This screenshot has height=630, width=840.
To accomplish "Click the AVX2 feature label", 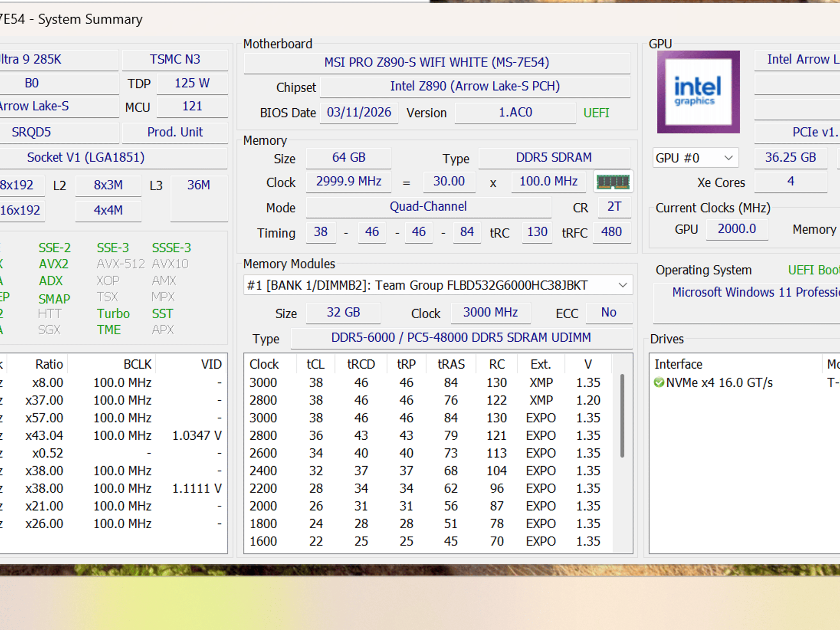I will point(54,264).
